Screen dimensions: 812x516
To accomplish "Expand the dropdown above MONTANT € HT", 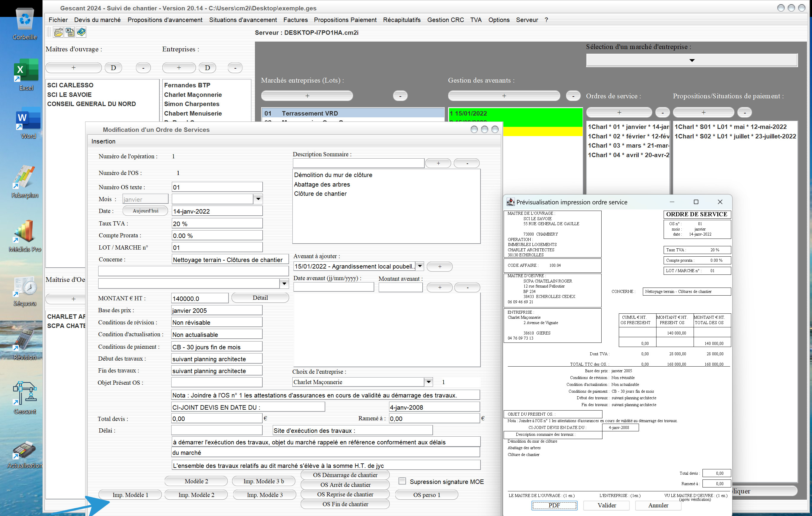I will coord(284,283).
